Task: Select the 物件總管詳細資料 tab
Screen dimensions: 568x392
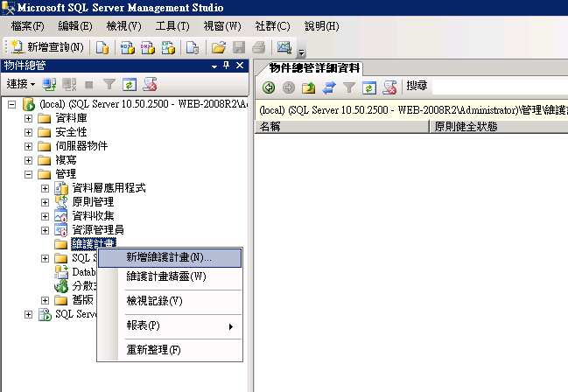Action: tap(314, 68)
